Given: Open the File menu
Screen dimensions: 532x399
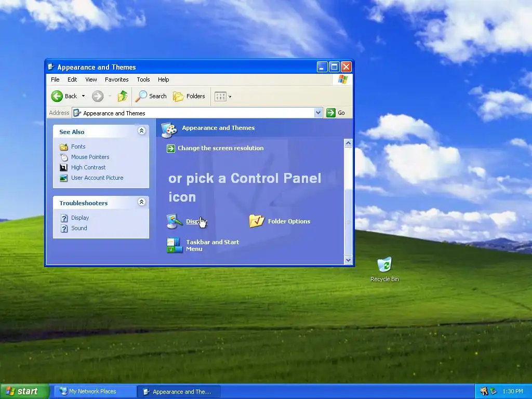Looking at the screenshot, I should point(55,79).
